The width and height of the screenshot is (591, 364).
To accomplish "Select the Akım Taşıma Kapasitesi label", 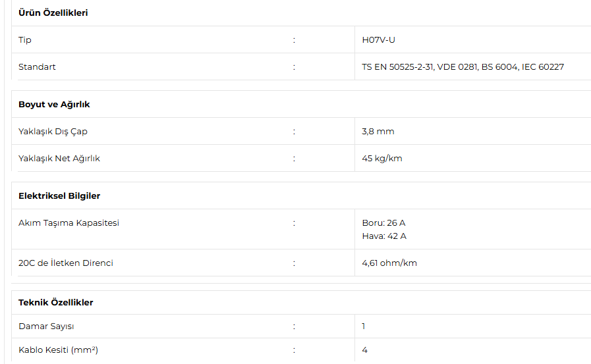I will pos(69,223).
